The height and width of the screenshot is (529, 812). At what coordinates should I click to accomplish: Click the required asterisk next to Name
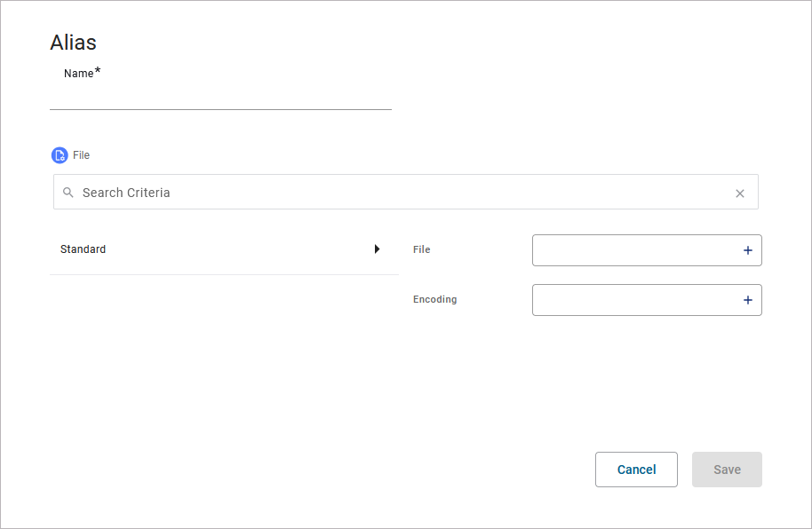(x=98, y=72)
